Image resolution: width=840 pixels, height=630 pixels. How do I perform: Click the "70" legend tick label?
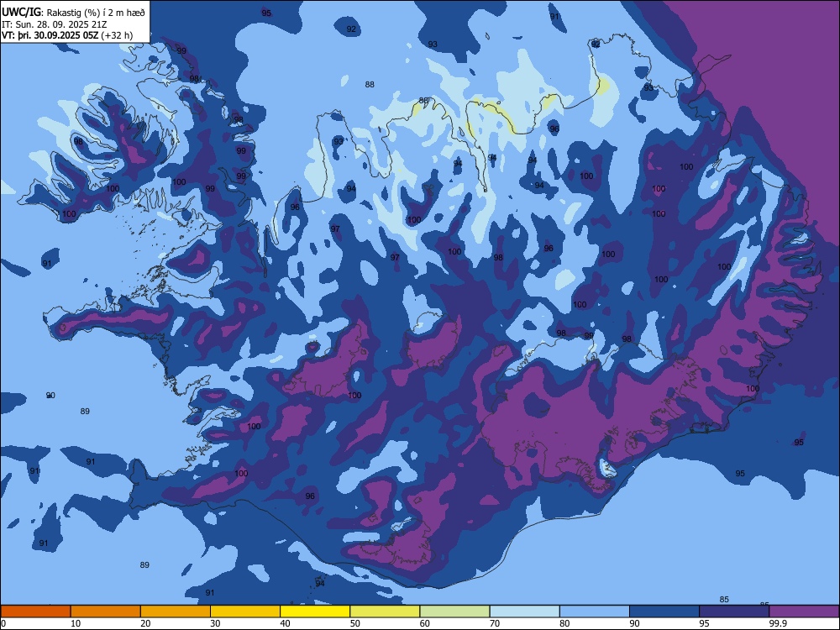point(495,623)
